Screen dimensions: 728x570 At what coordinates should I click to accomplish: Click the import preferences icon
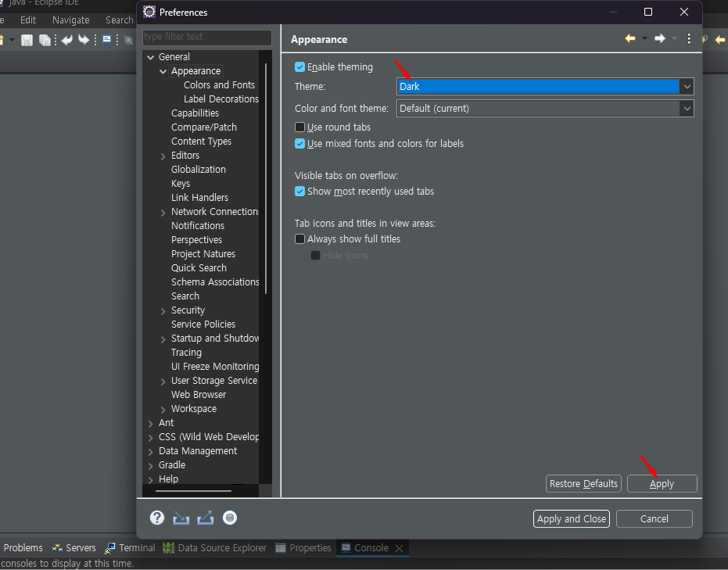181,518
